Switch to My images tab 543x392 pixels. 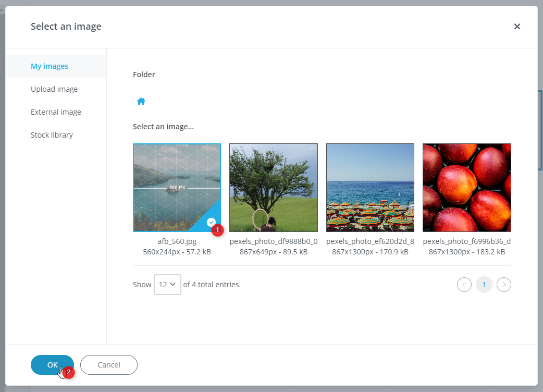pos(50,66)
